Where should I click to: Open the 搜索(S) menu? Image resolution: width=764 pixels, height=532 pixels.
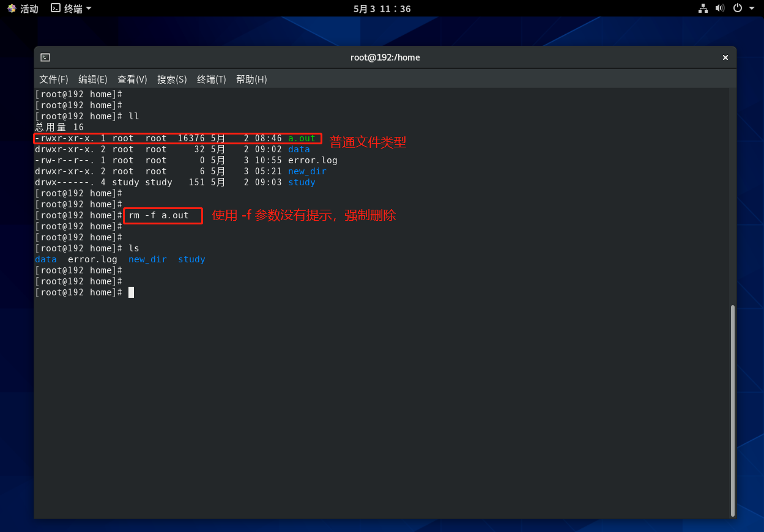click(172, 79)
